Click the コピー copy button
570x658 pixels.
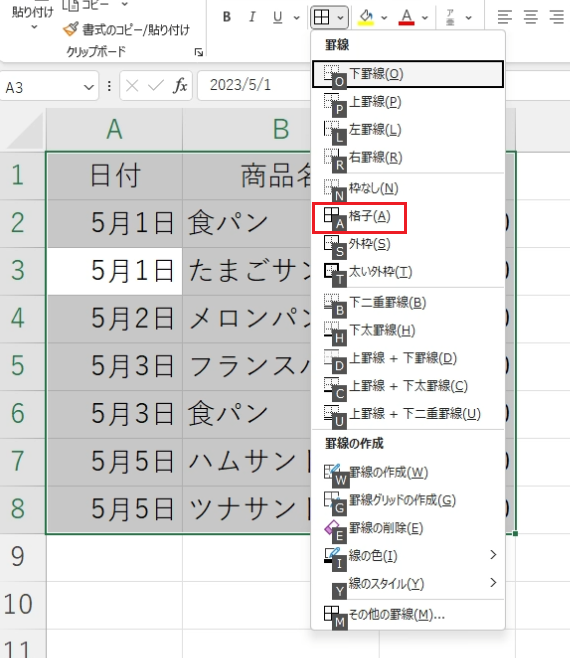point(86,4)
